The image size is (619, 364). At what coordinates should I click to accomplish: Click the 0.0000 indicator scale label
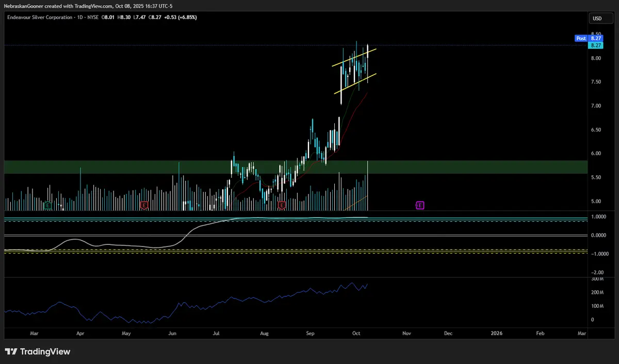click(597, 235)
